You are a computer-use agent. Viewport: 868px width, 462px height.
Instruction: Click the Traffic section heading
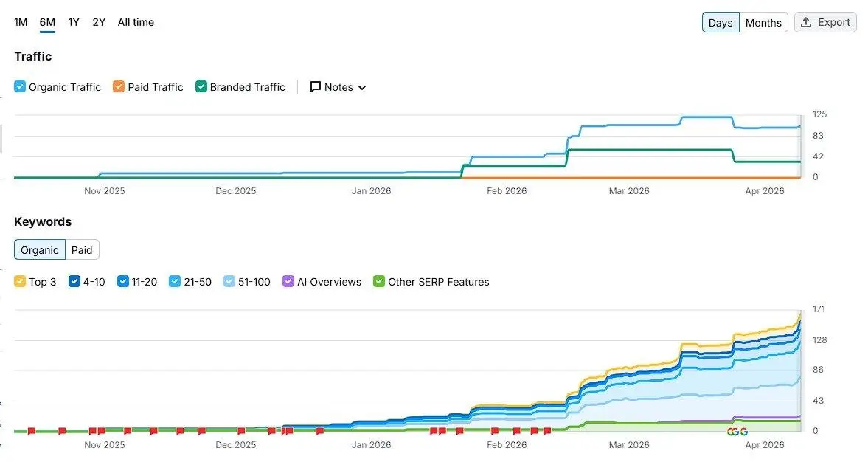[33, 56]
